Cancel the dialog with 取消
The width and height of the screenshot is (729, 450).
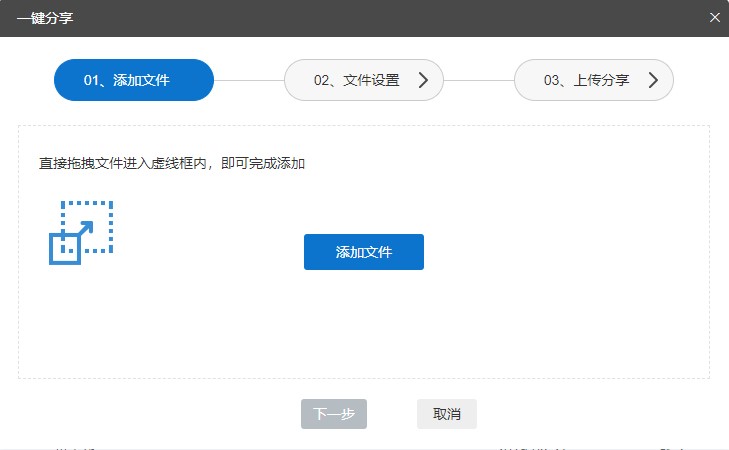tap(447, 414)
